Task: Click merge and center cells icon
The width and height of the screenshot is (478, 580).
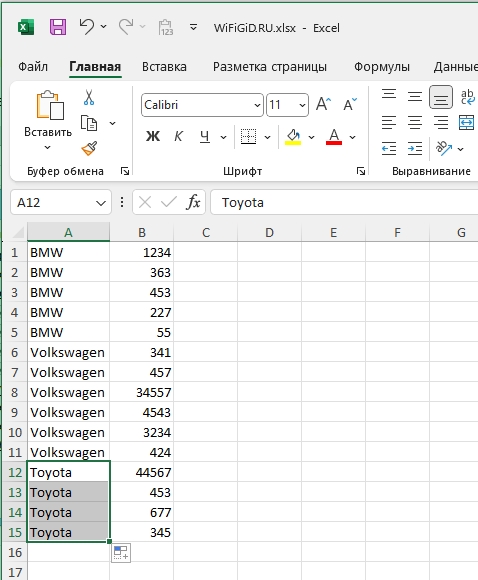Action: (466, 122)
